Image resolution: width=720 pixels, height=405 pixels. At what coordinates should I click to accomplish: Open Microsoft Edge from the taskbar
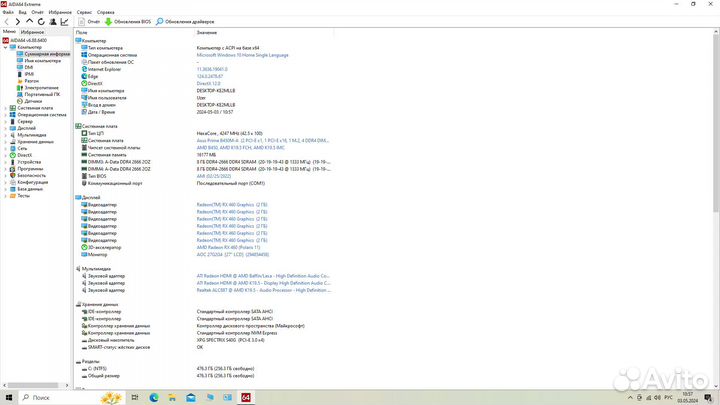pyautogui.click(x=154, y=397)
